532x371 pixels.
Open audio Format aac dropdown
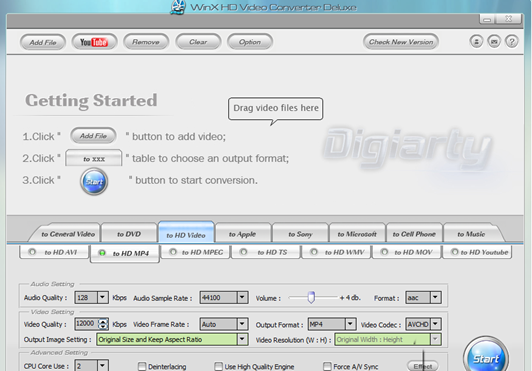435,297
